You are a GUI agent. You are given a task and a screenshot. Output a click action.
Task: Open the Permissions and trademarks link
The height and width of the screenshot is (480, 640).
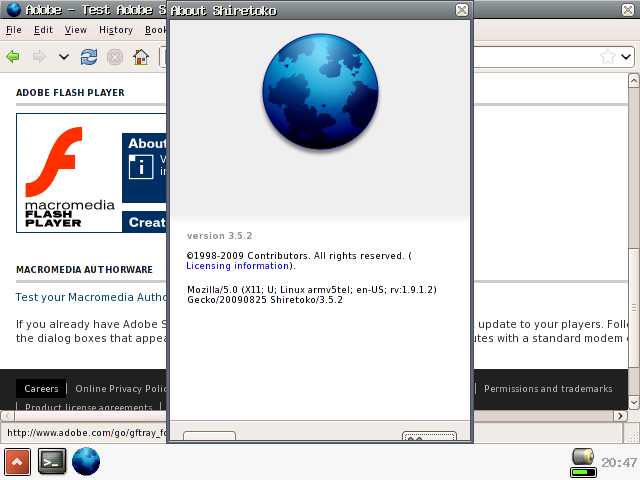[x=548, y=389]
